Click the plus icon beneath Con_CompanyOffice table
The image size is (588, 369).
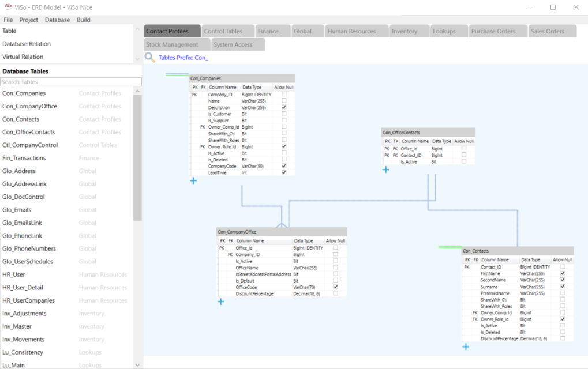pyautogui.click(x=220, y=302)
